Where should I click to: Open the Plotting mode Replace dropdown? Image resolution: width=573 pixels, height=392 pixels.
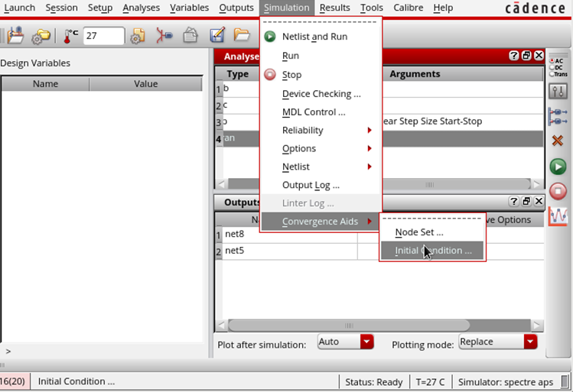498,342
